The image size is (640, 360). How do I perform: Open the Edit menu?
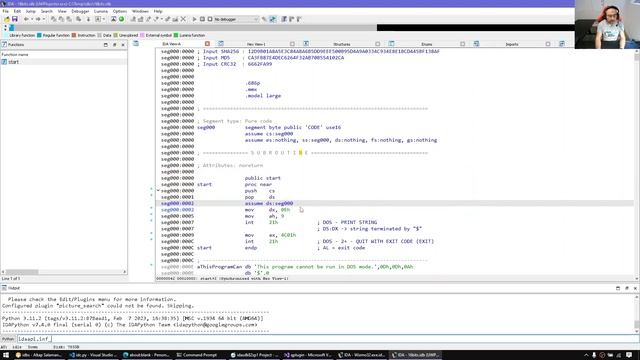pos(17,11)
